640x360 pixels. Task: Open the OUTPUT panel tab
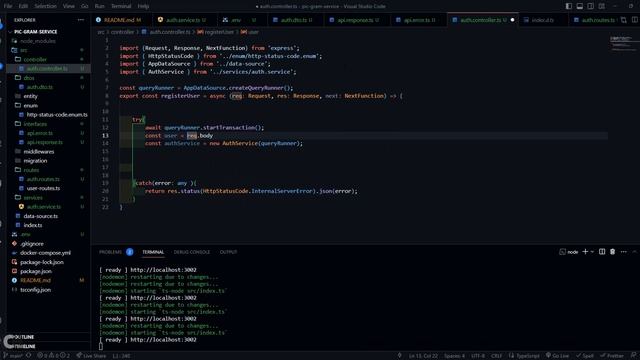pyautogui.click(x=228, y=252)
